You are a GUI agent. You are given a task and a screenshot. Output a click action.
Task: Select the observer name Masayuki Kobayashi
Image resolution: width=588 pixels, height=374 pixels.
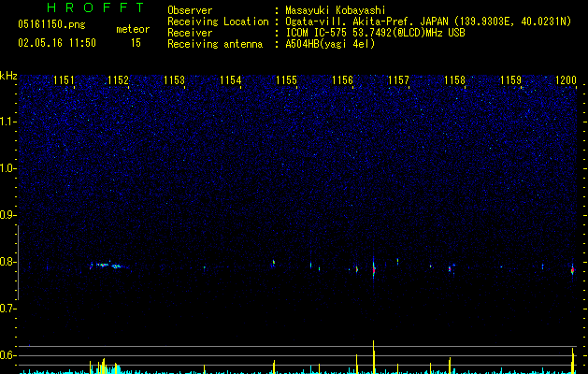pos(336,10)
